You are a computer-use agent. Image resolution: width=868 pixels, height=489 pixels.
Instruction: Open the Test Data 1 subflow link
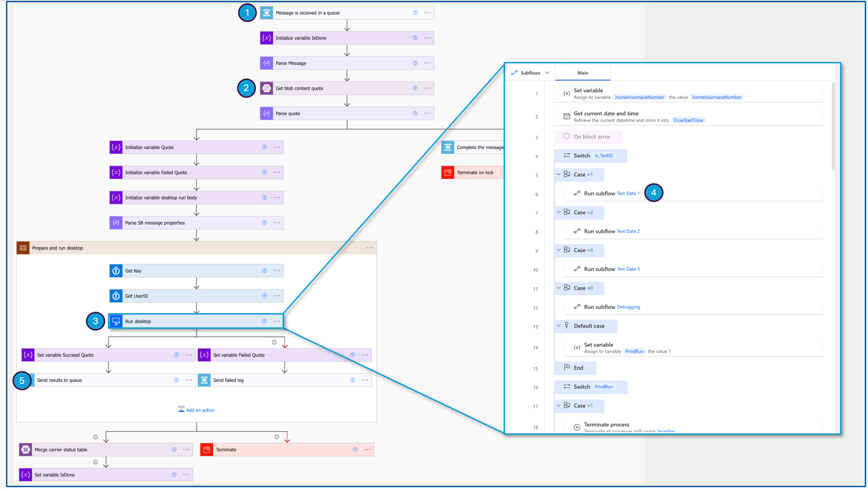point(628,193)
